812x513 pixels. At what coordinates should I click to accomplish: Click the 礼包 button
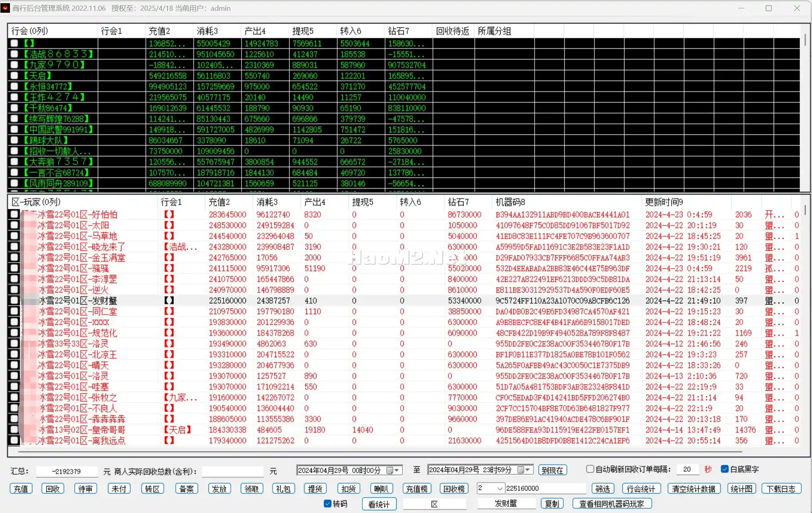tap(283, 489)
